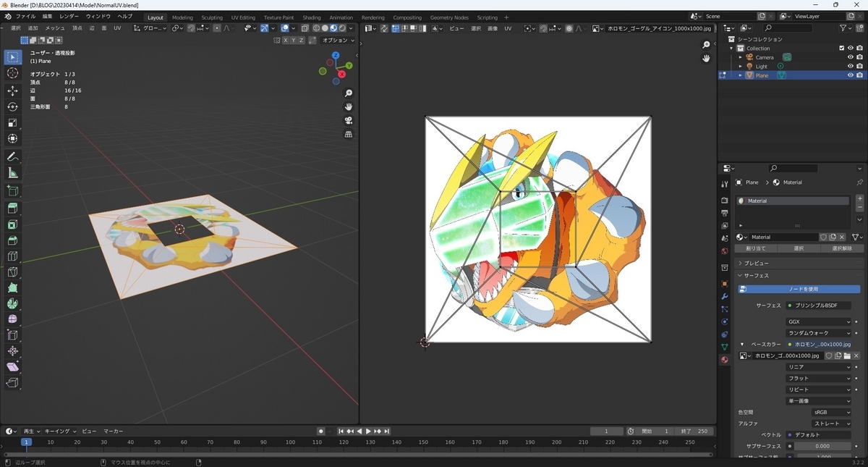Toggle visibility of the Light object

tap(851, 66)
